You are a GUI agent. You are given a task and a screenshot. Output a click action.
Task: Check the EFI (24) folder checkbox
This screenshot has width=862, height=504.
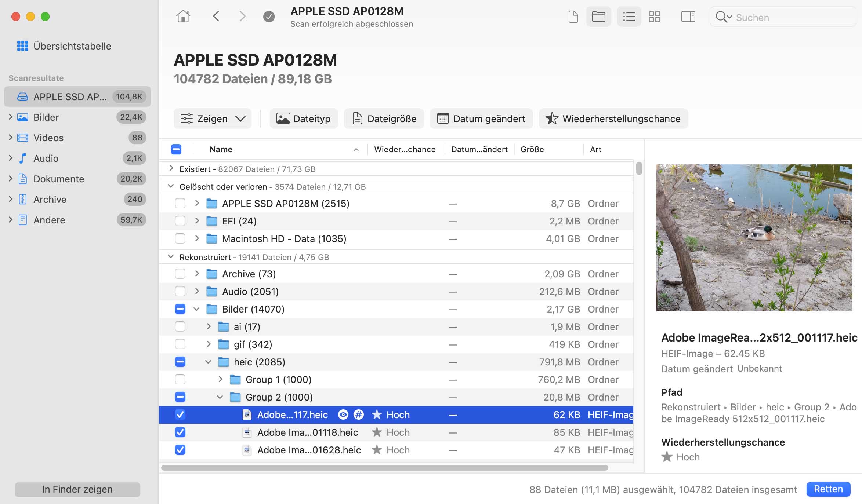pyautogui.click(x=180, y=221)
